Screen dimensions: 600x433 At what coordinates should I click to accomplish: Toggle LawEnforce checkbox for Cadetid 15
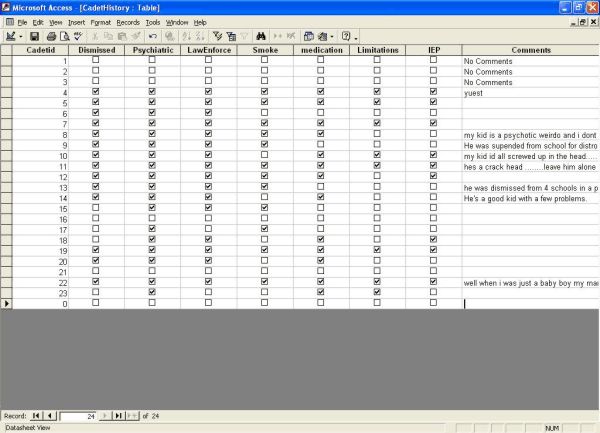[x=208, y=207]
